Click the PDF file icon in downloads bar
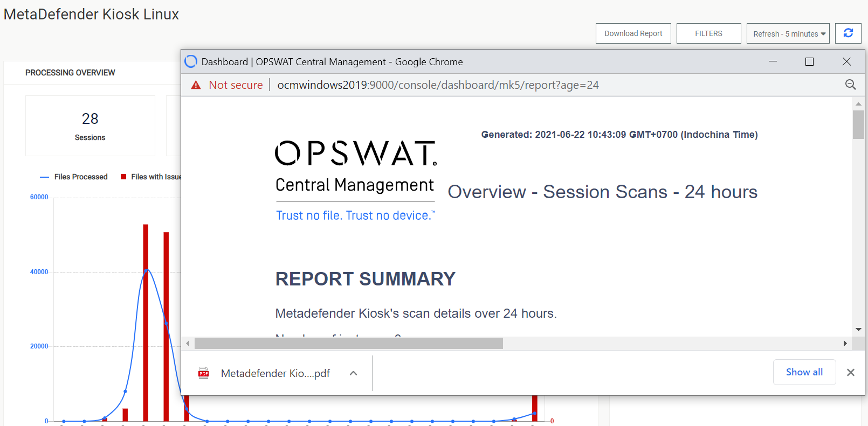868x426 pixels. [x=203, y=373]
